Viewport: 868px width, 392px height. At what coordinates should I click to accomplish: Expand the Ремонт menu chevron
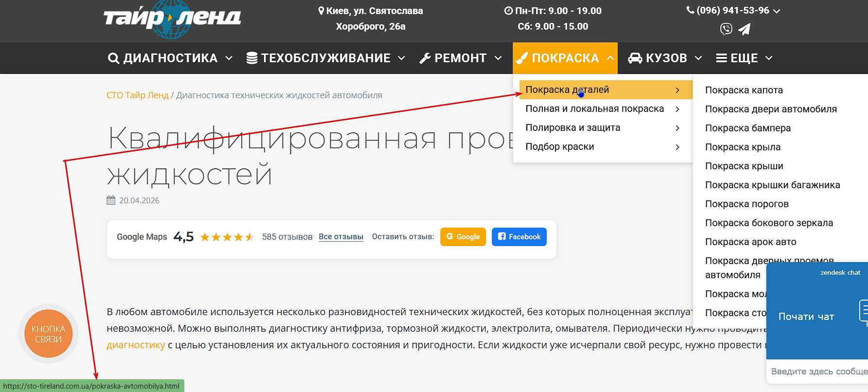click(x=498, y=58)
